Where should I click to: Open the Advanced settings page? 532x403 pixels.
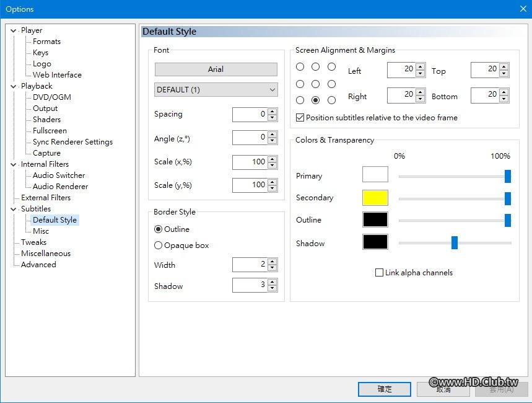38,265
